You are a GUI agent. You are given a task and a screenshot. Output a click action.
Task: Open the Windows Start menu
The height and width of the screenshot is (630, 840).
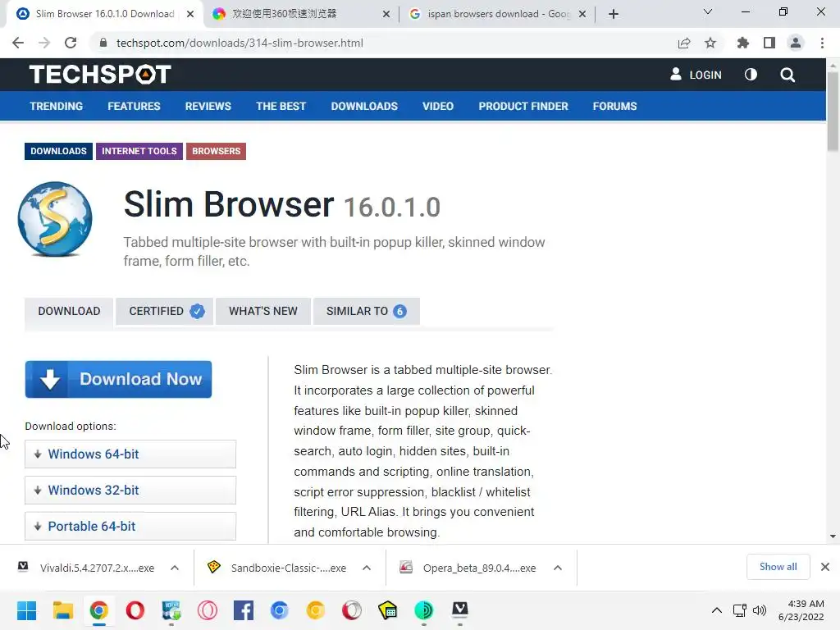tap(26, 610)
